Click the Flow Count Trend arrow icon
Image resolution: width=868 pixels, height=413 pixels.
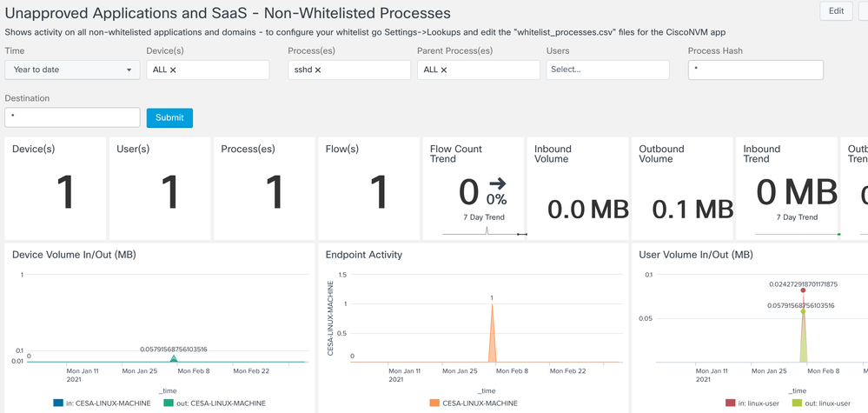click(498, 184)
